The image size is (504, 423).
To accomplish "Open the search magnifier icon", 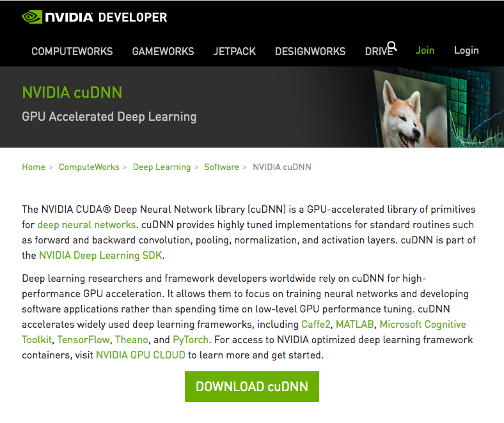I will tap(392, 46).
